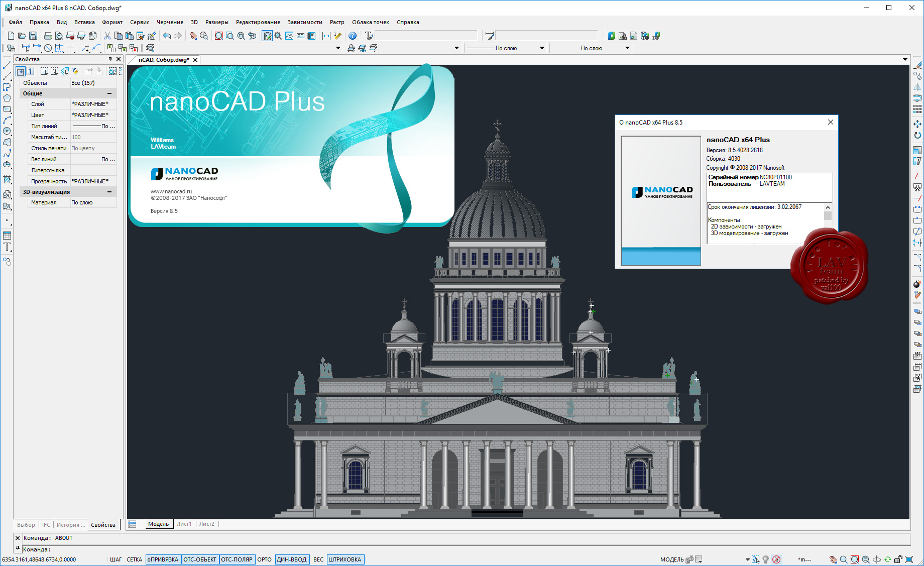Switch to the История panel tab
Viewport: 924px width, 566px height.
click(70, 525)
